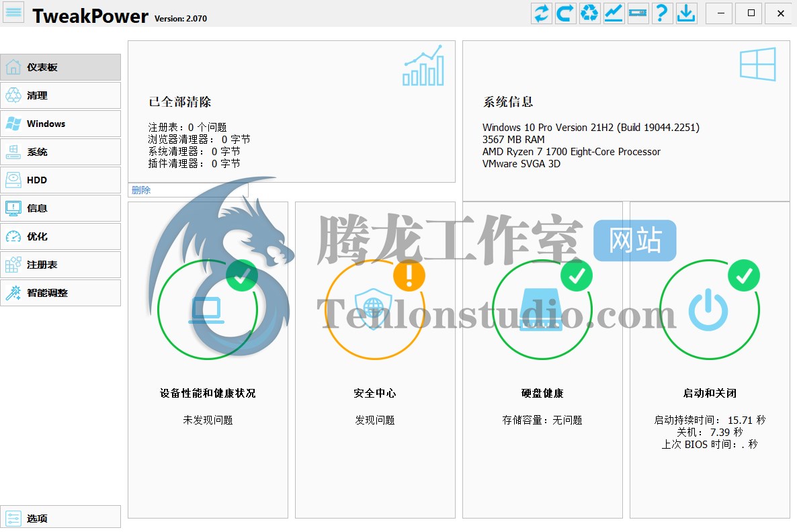Click the recycle toolbar icon
This screenshot has width=797, height=532.
(589, 13)
